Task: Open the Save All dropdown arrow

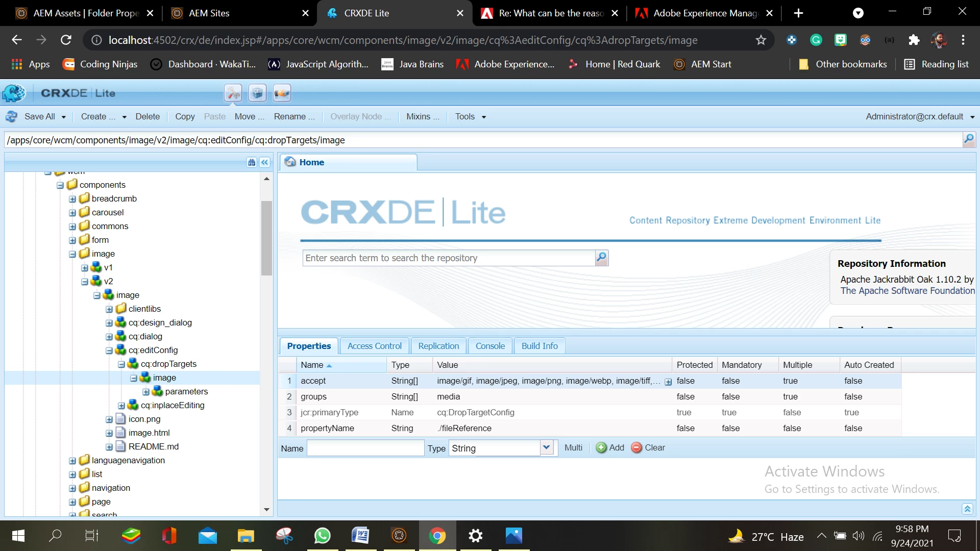Action: [64, 117]
